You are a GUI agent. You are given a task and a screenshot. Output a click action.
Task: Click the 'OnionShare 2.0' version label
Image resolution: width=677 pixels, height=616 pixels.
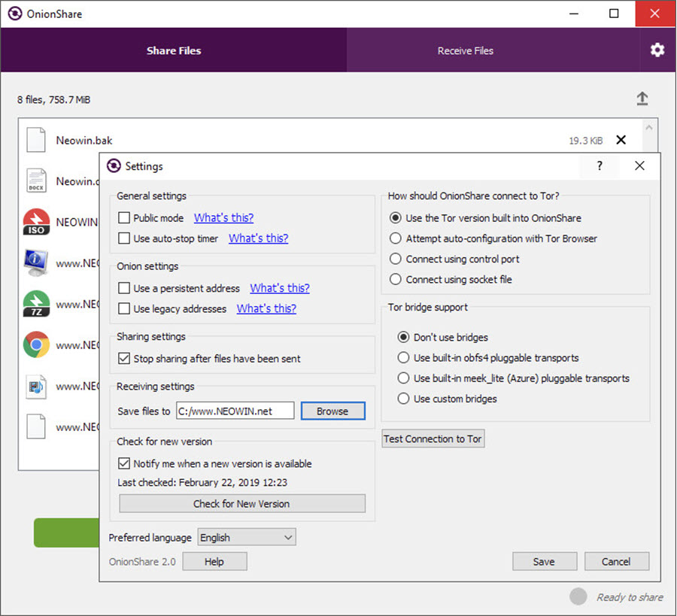142,562
